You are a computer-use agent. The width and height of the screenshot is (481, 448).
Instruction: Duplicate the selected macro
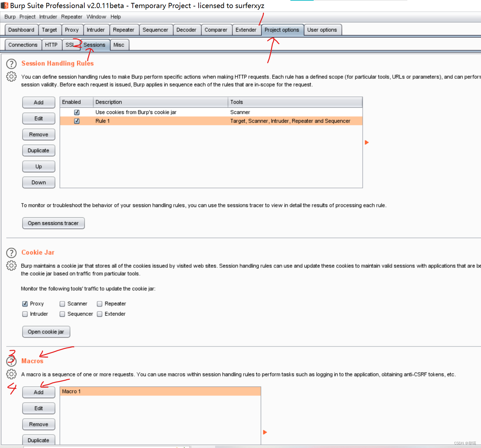pyautogui.click(x=39, y=440)
